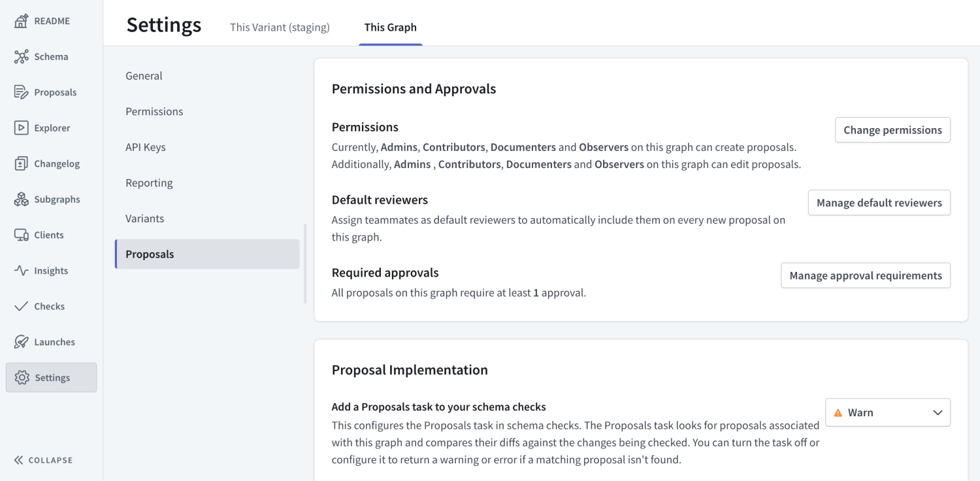The height and width of the screenshot is (481, 980).
Task: Collapse the left navigation sidebar
Action: pyautogui.click(x=42, y=459)
